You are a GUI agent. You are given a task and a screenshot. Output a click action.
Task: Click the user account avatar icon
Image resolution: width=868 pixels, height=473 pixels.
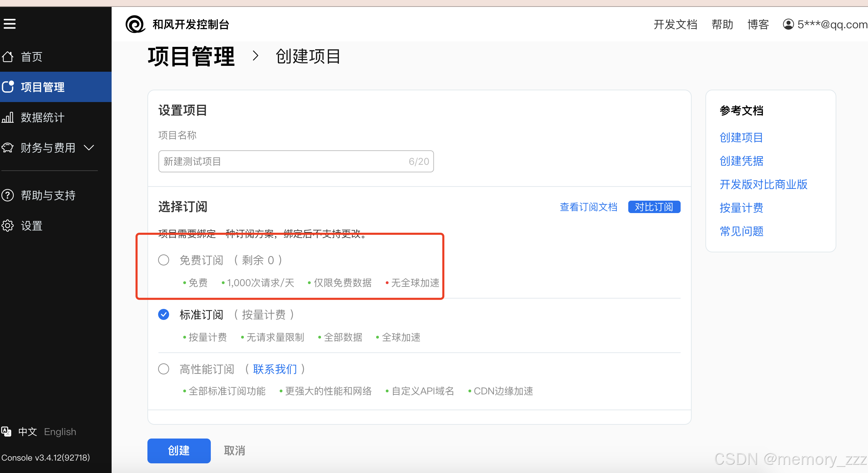788,24
